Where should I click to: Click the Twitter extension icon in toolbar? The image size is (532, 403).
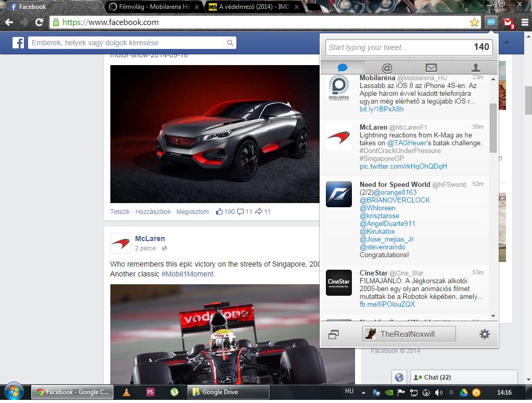pos(491,22)
